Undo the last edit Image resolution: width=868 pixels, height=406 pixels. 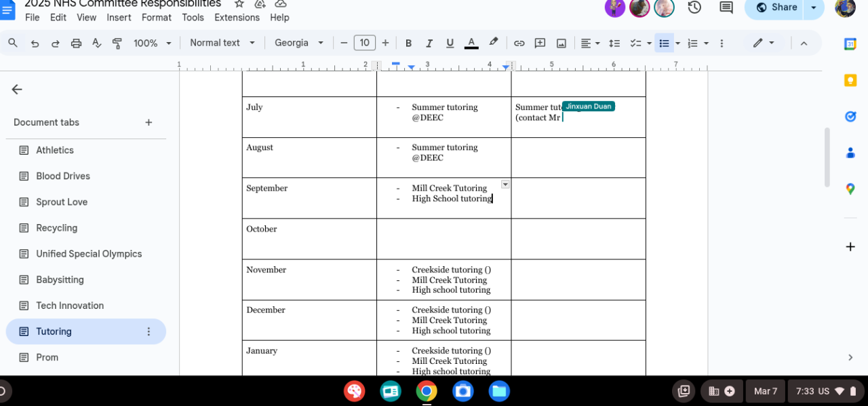tap(35, 43)
